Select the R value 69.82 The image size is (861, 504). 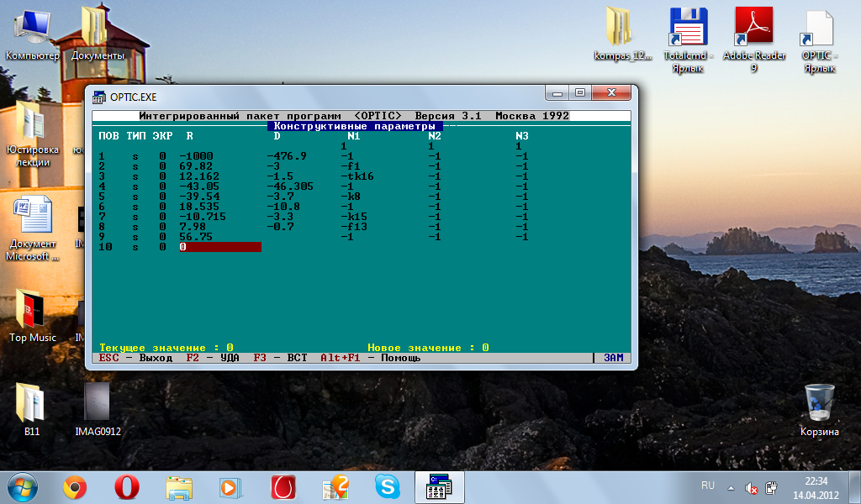pyautogui.click(x=196, y=166)
